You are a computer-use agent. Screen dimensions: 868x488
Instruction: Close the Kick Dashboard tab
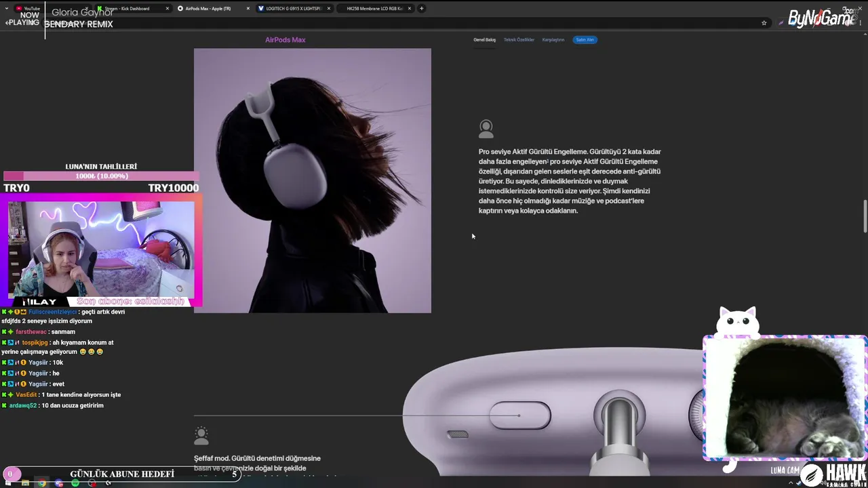(167, 9)
